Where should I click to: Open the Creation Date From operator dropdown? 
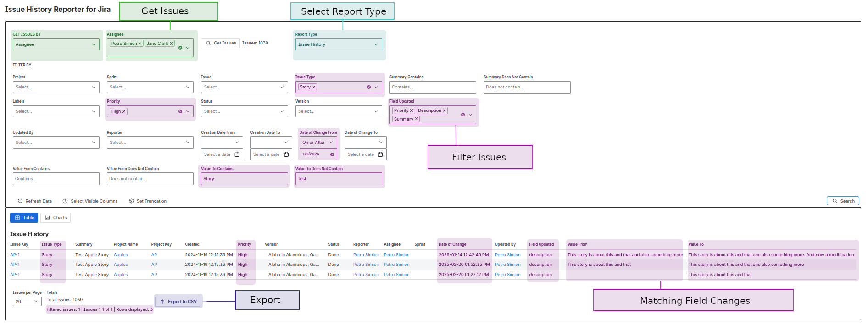[x=222, y=143]
